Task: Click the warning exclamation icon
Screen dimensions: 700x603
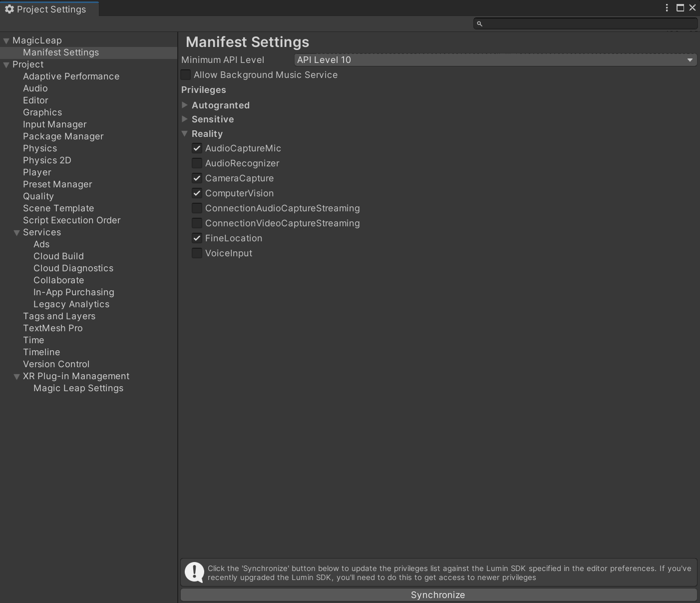Action: [x=194, y=572]
